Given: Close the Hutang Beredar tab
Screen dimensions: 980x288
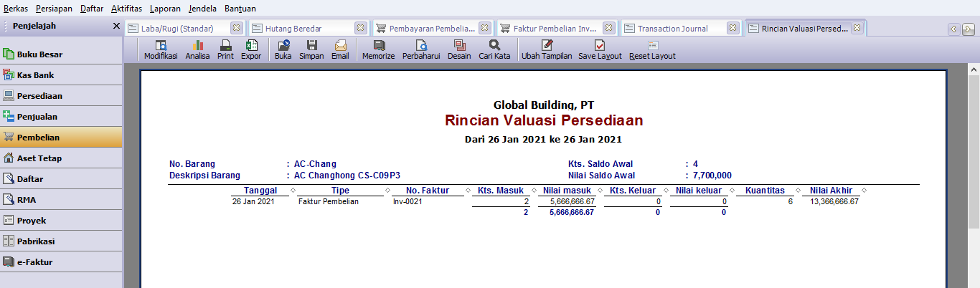Looking at the screenshot, I should tap(360, 29).
